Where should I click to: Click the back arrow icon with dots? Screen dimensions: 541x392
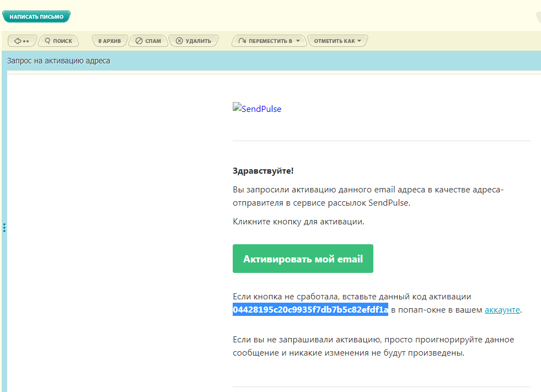(x=21, y=41)
